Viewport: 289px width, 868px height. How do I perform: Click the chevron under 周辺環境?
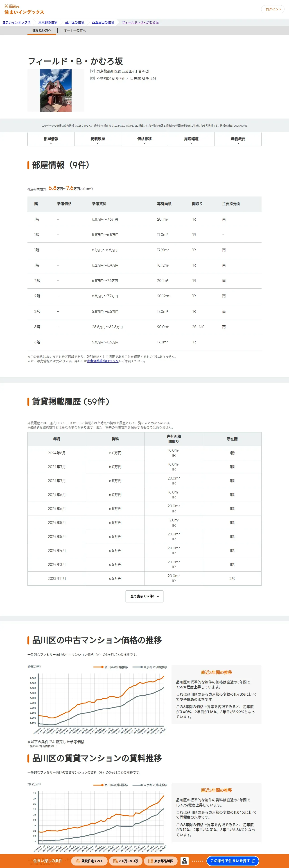coord(191,143)
